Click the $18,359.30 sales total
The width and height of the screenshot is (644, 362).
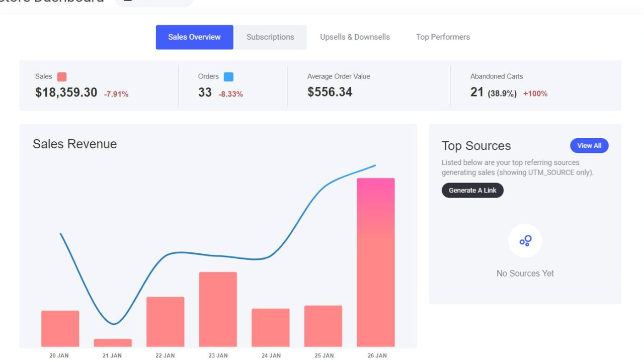pos(66,93)
